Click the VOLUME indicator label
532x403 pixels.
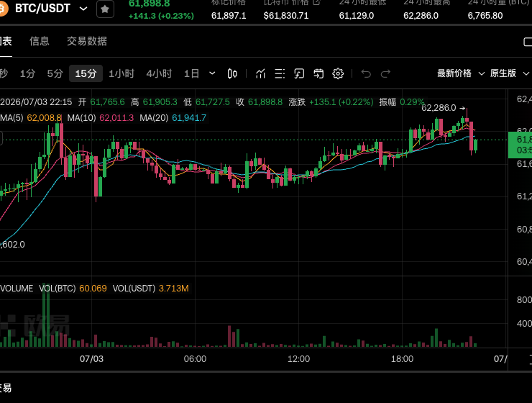17,289
